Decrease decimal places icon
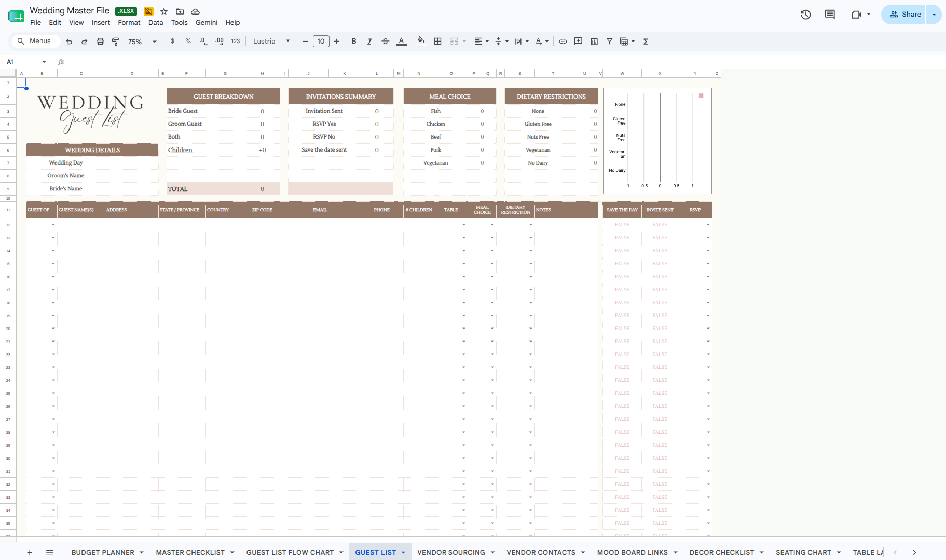 point(203,41)
